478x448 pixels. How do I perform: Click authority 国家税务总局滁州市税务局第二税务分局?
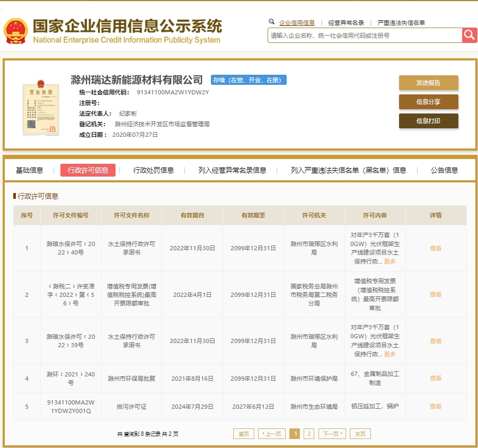click(314, 295)
